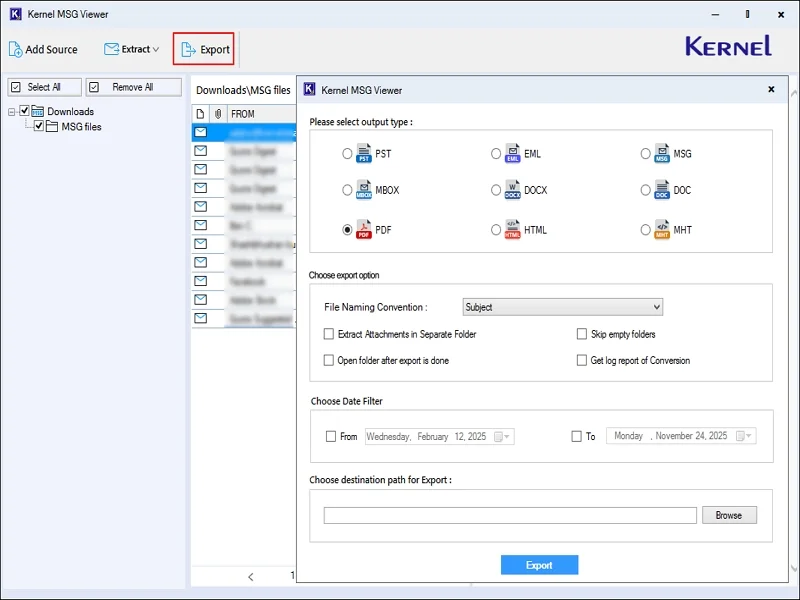The image size is (800, 600).
Task: Click the Kernel logo in the top right
Action: [727, 45]
